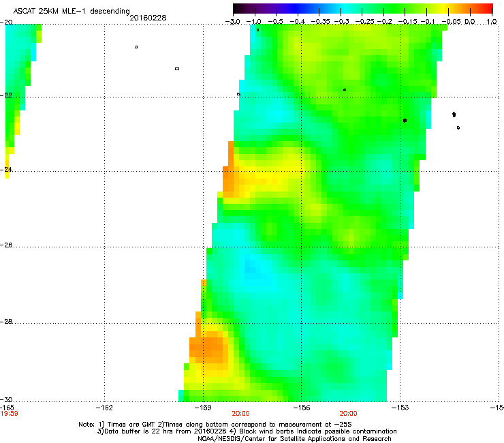Click the -0.05 color bar label

tap(452, 22)
